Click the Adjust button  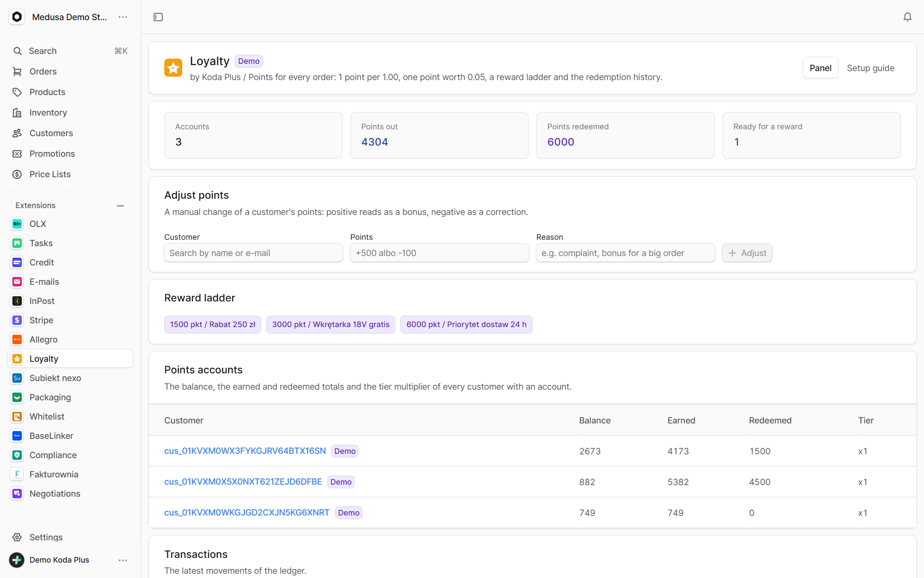(747, 253)
